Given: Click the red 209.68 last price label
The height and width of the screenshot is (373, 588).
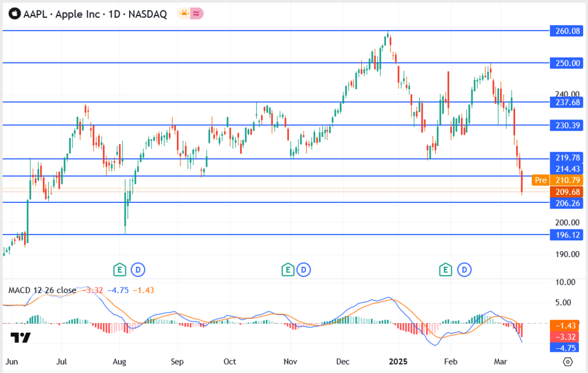Looking at the screenshot, I should [x=566, y=191].
